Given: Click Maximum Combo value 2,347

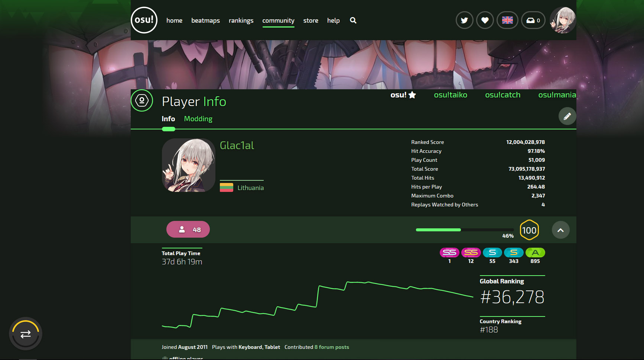Looking at the screenshot, I should pyautogui.click(x=538, y=196).
